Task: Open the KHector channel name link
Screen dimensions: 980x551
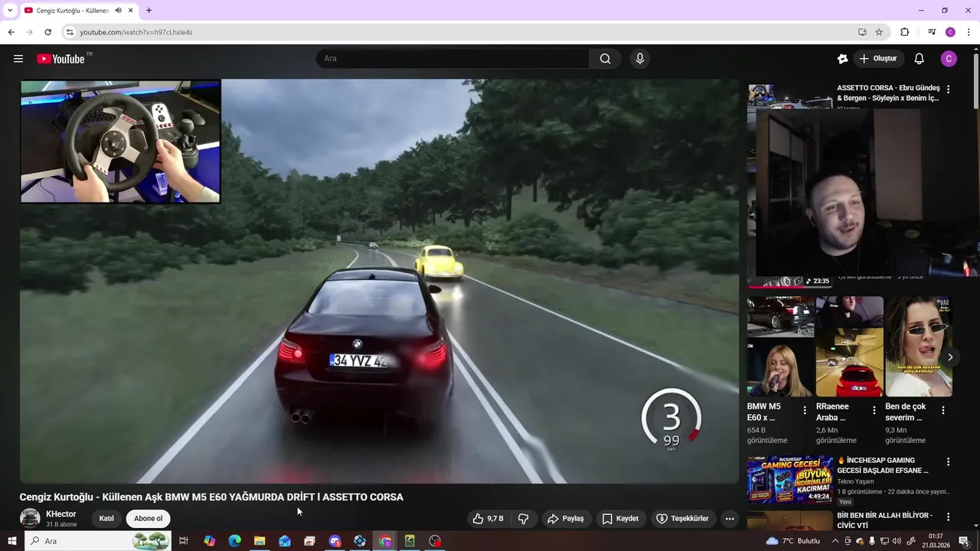Action: pyautogui.click(x=61, y=514)
